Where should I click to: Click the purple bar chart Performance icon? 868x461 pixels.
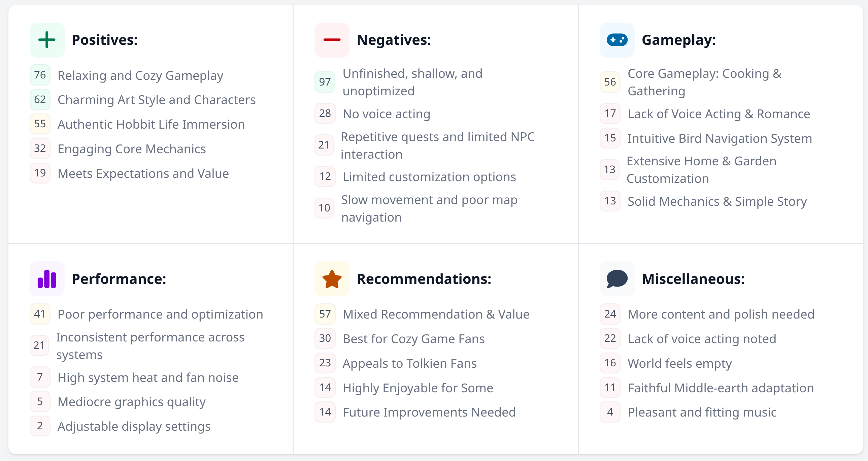point(47,279)
